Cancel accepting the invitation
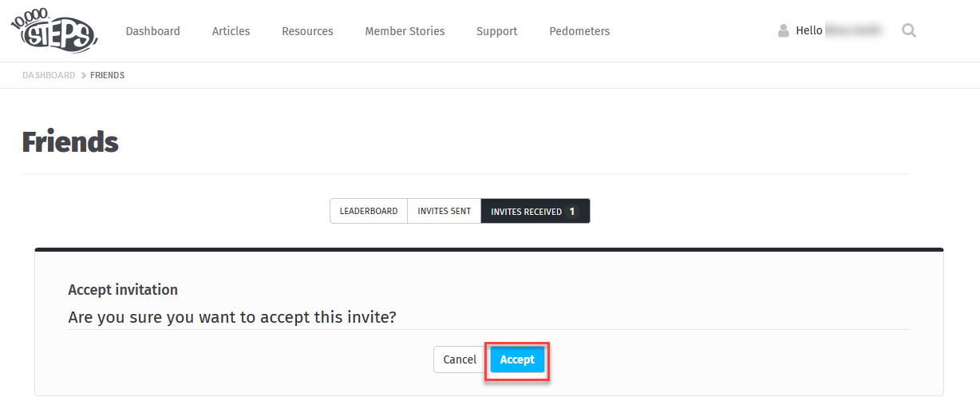 [x=460, y=359]
